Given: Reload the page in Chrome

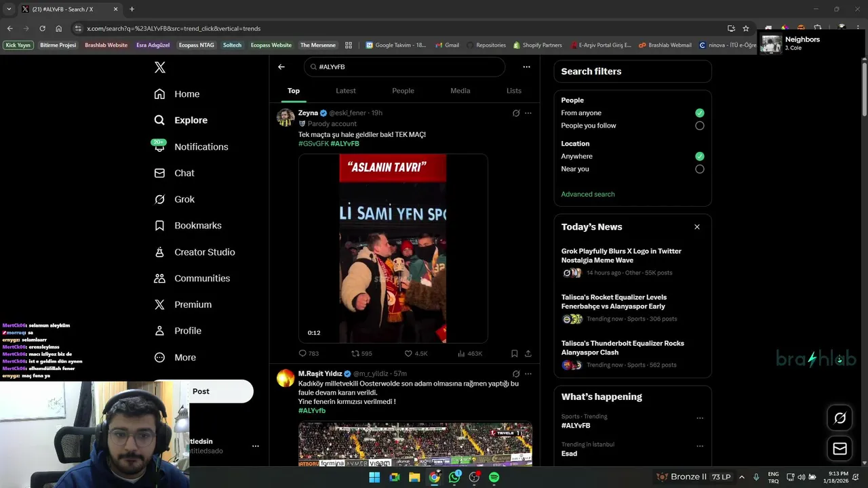Looking at the screenshot, I should coord(42,28).
